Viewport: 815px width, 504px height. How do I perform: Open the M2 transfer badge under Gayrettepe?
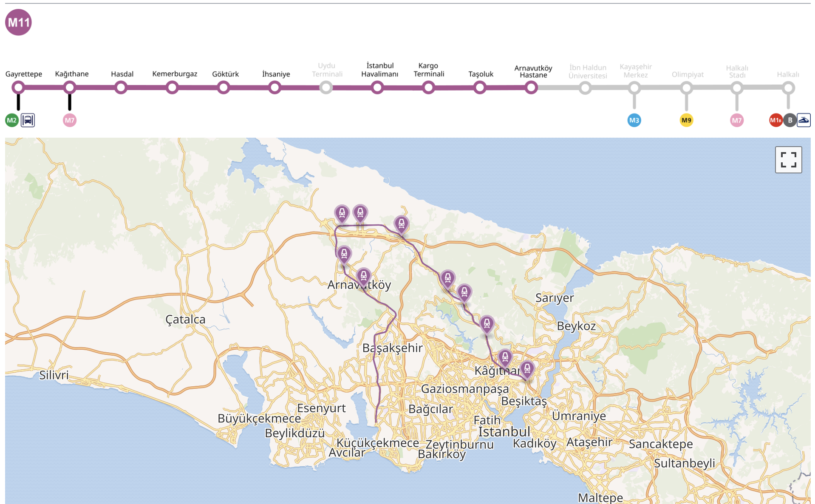click(12, 120)
